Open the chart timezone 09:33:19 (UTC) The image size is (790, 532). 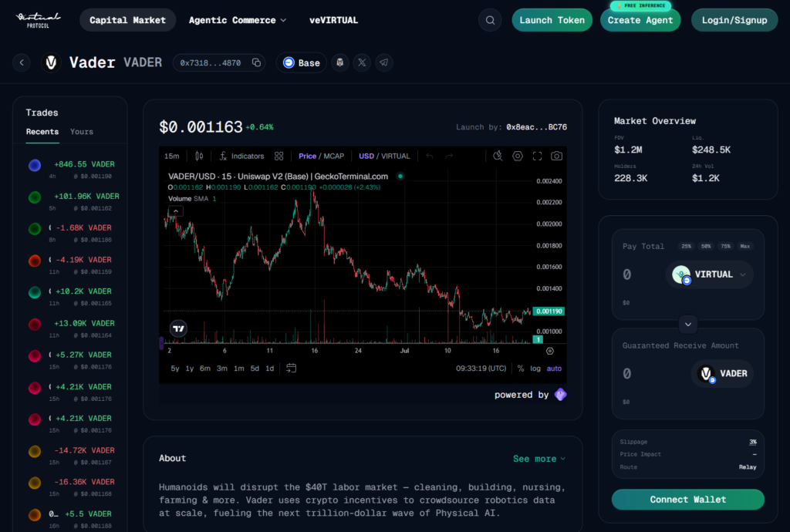pos(481,369)
